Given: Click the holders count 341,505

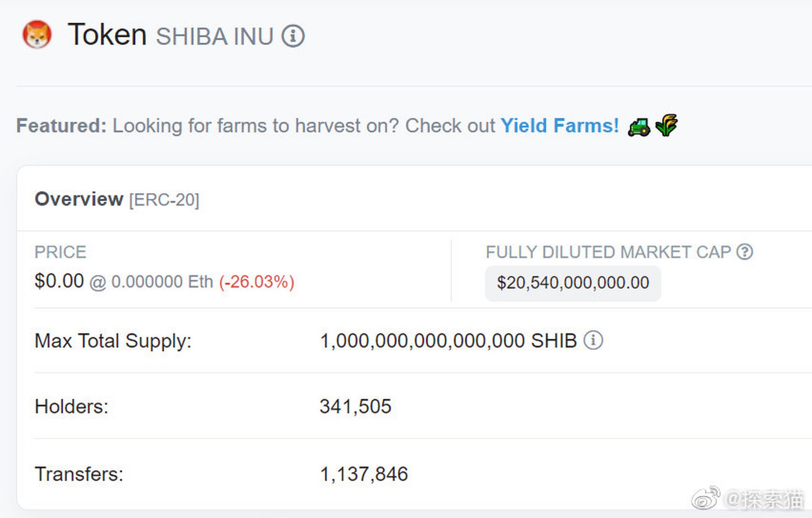Looking at the screenshot, I should pyautogui.click(x=355, y=406).
